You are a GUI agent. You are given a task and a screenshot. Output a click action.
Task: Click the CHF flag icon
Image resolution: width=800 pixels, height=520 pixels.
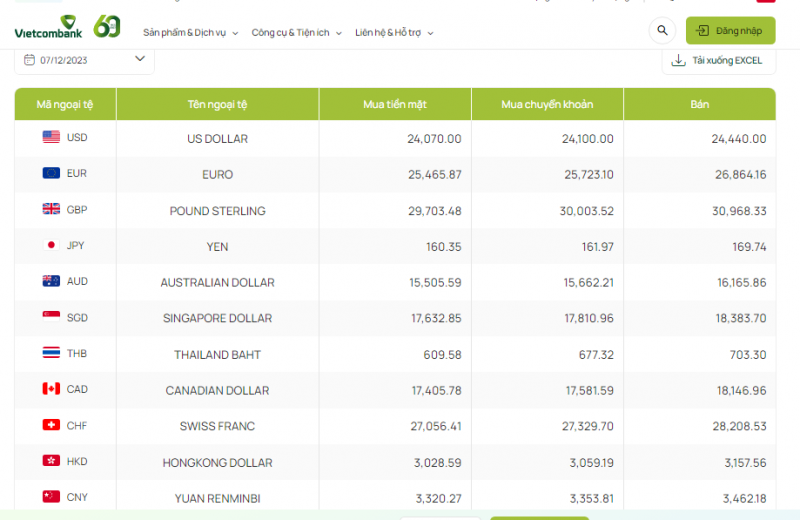[51, 425]
